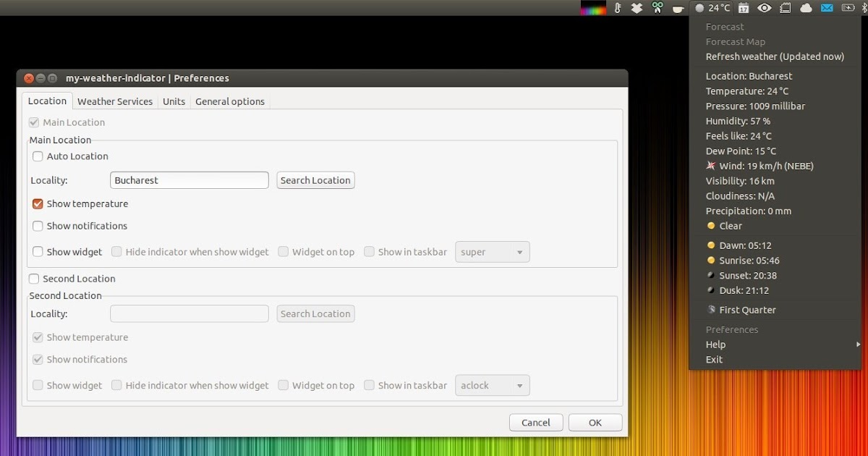This screenshot has height=456, width=868.
Task: Select Refresh weather in the menu
Action: pos(775,56)
